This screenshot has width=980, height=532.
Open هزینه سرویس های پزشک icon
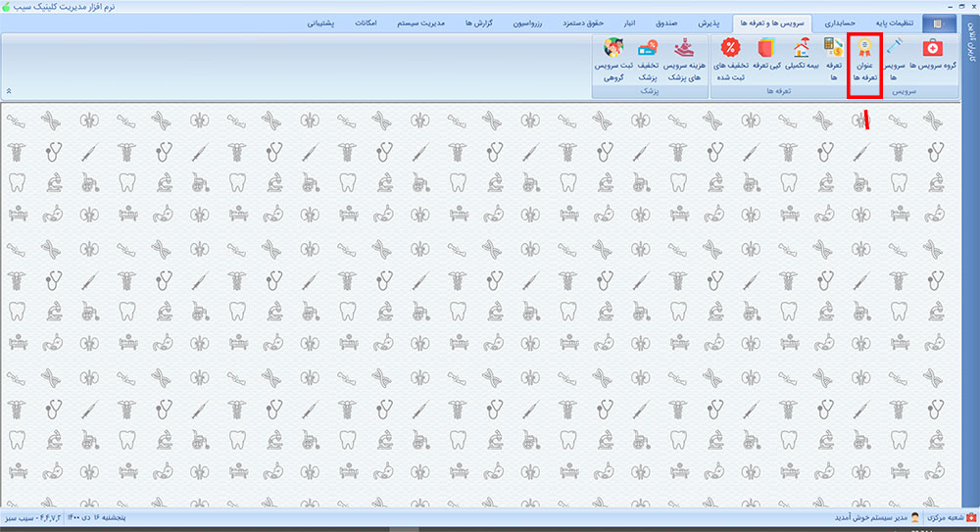coord(685,58)
